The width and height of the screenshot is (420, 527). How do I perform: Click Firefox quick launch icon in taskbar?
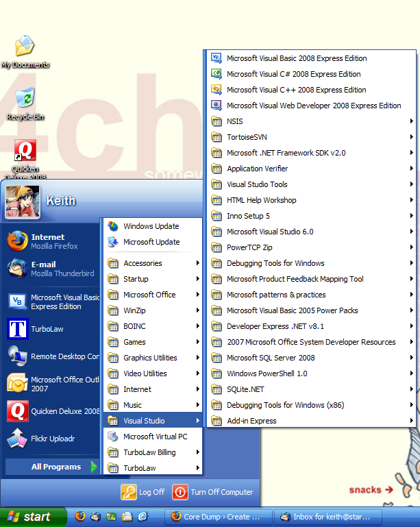[80, 516]
